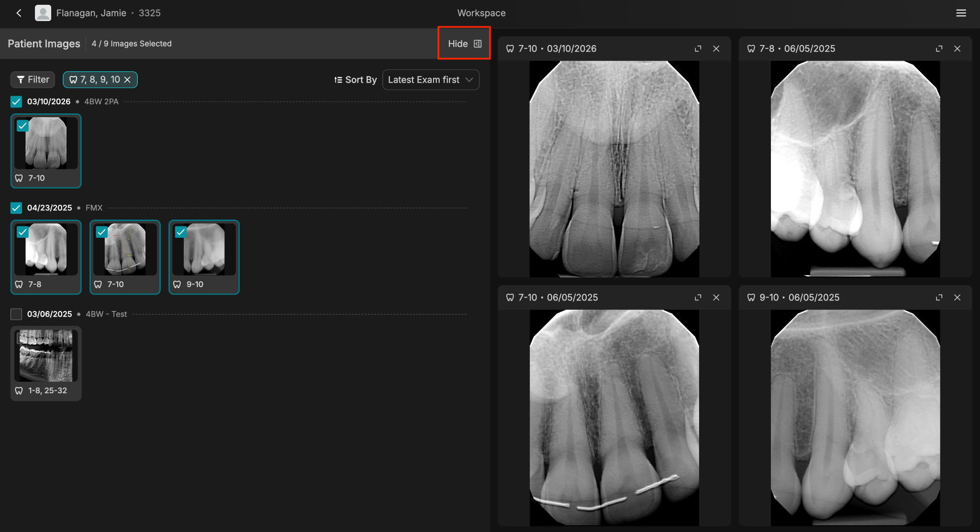Screen dimensions: 980x532
Task: Click the Workspace title
Action: click(x=481, y=13)
